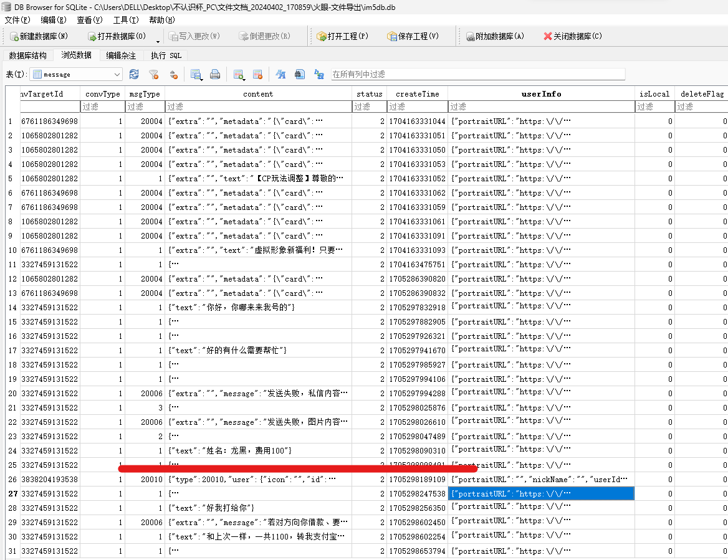Select msgType cell 20010 in row 26
728x560 pixels.
click(x=145, y=479)
